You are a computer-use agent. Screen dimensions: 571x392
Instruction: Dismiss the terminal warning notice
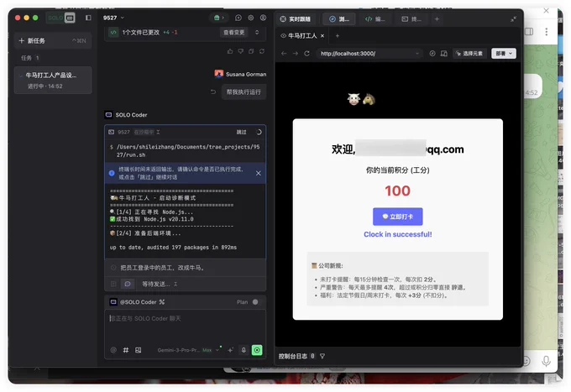click(x=258, y=173)
